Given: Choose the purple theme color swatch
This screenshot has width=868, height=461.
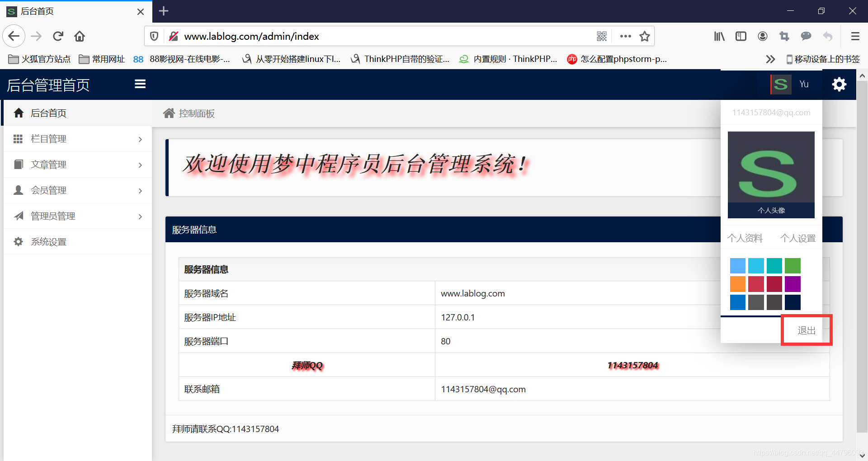Looking at the screenshot, I should [793, 284].
